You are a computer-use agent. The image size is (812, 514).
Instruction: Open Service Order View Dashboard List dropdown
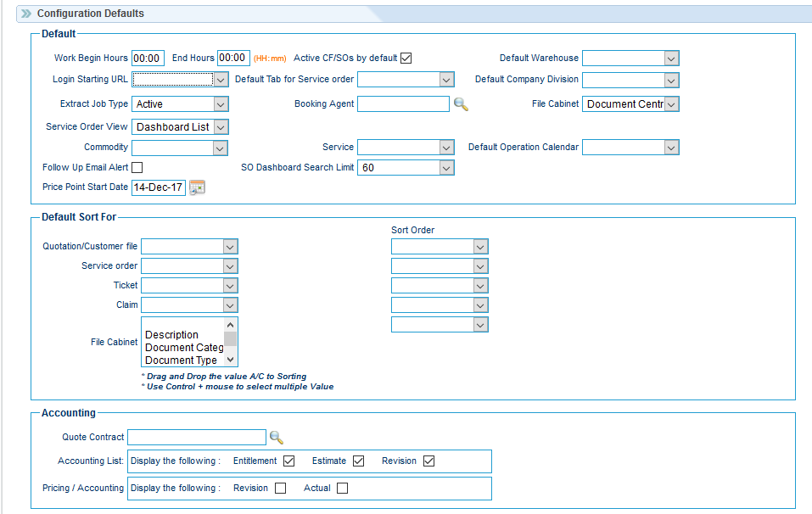click(x=180, y=127)
